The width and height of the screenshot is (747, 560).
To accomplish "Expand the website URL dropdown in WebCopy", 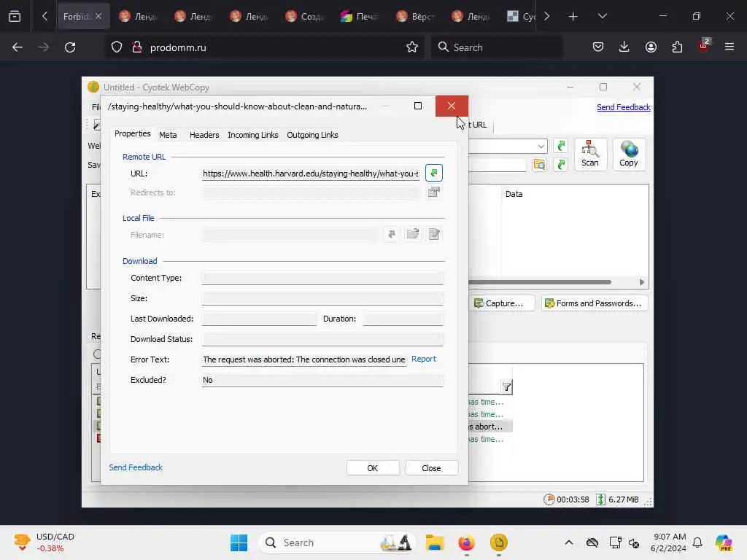I will coord(541,146).
